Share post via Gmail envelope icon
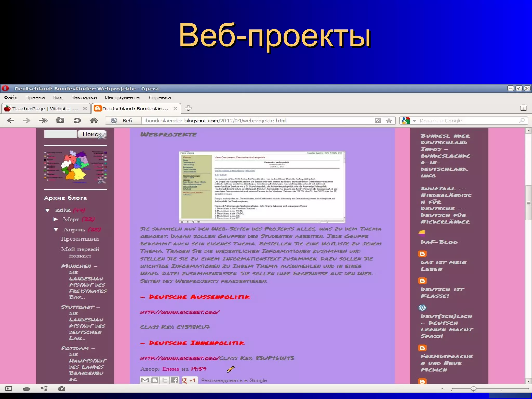This screenshot has height=399, width=532. click(145, 380)
